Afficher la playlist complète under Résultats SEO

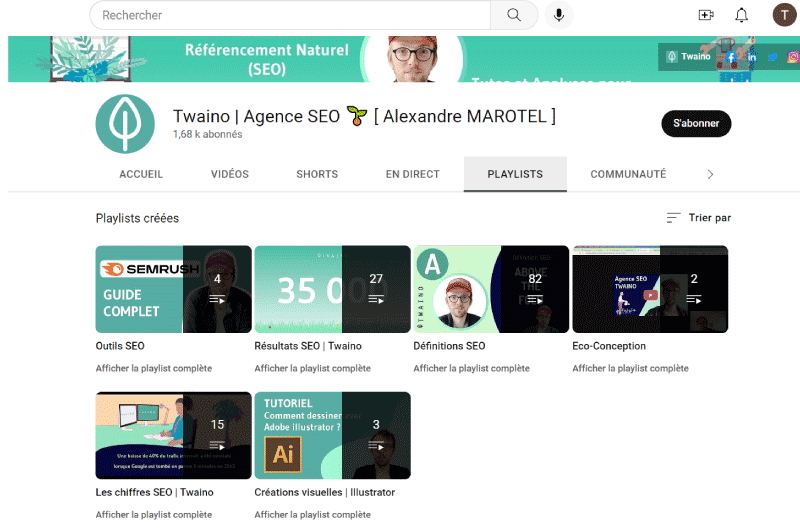coord(312,368)
